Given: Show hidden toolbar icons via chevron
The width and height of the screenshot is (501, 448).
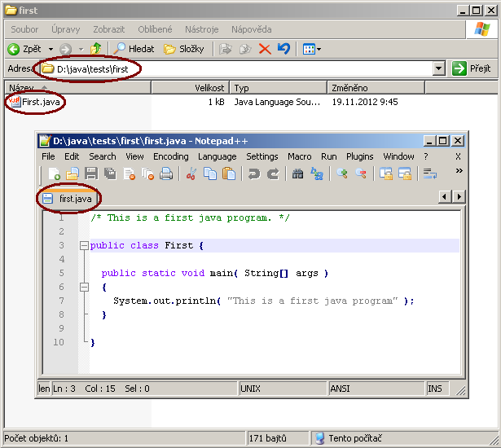Looking at the screenshot, I should [459, 170].
